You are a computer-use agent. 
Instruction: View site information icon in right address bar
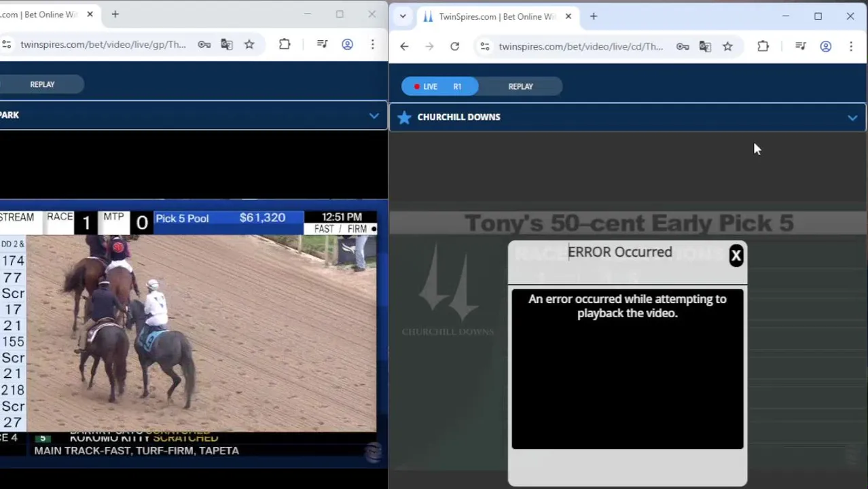click(x=484, y=46)
